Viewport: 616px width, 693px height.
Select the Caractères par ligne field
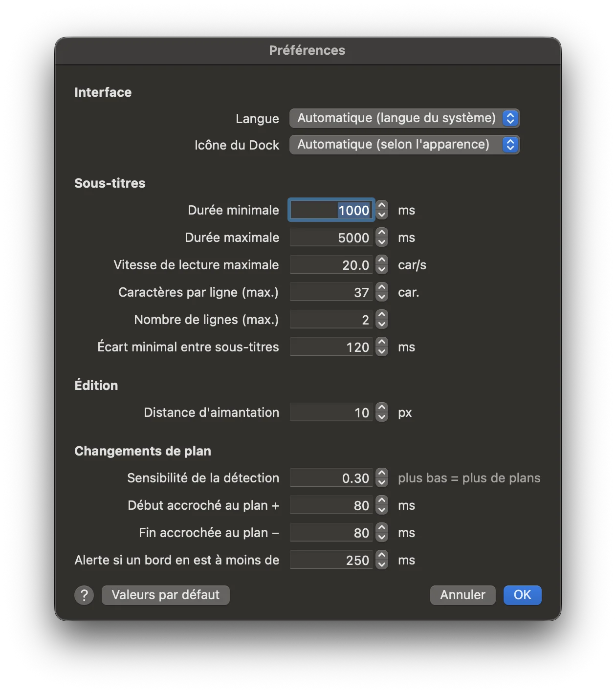click(331, 292)
